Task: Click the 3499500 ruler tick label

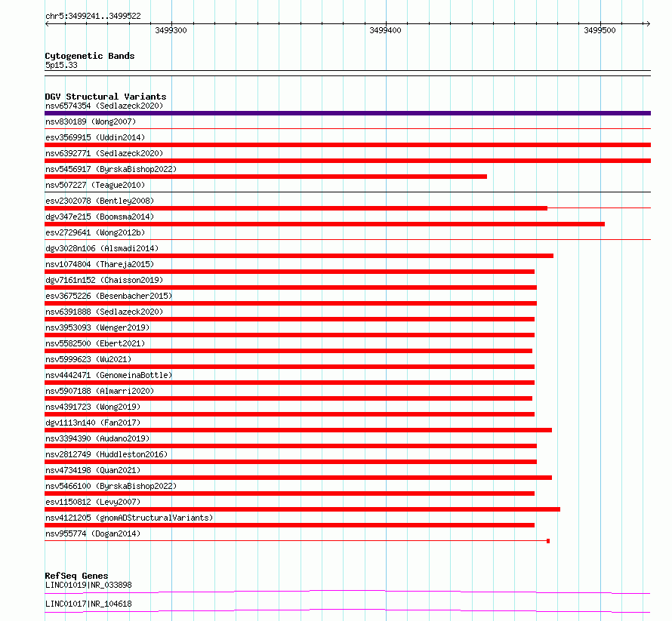Action: tap(600, 30)
